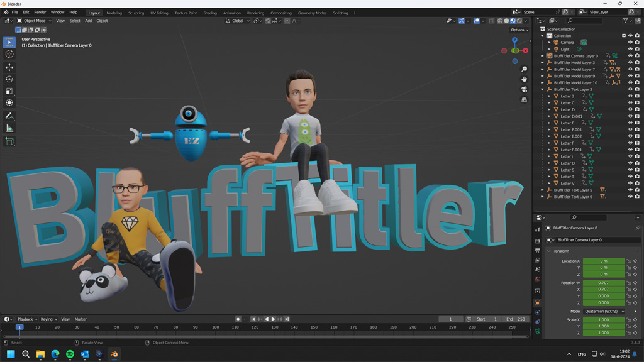Image resolution: width=644 pixels, height=362 pixels.
Task: Select the Add Cube tool
Action: point(9,141)
